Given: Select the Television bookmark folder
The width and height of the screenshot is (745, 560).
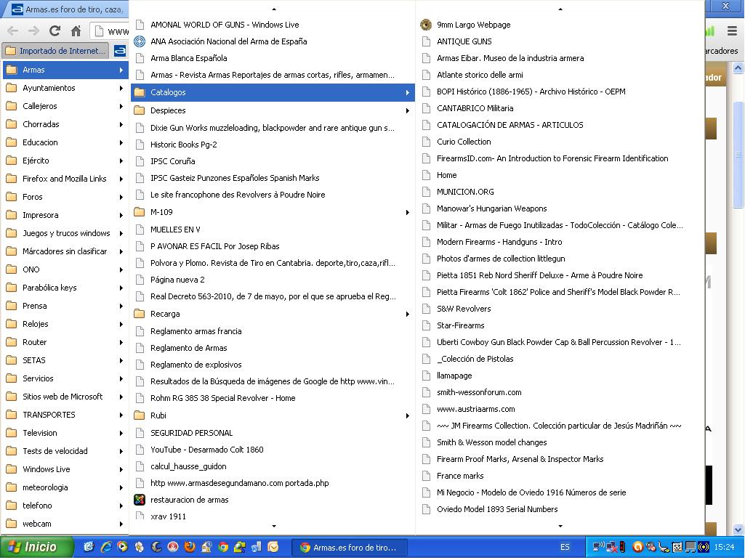Looking at the screenshot, I should click(x=39, y=433).
